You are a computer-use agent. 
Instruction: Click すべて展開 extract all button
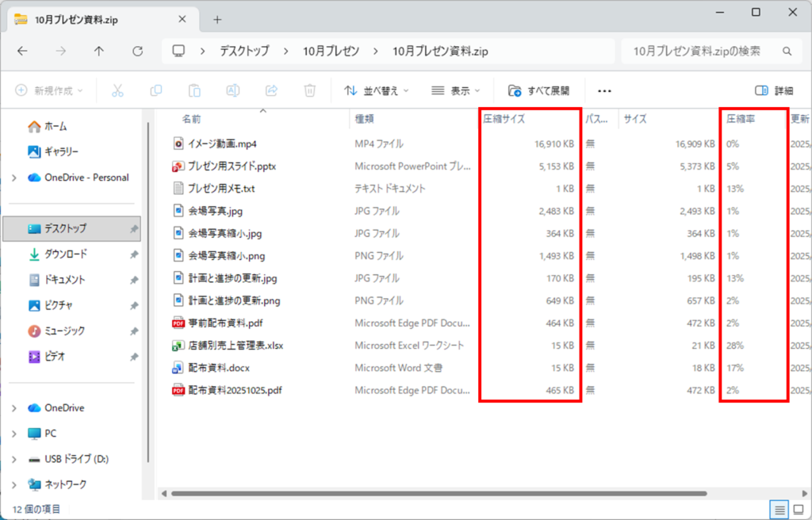[x=538, y=90]
